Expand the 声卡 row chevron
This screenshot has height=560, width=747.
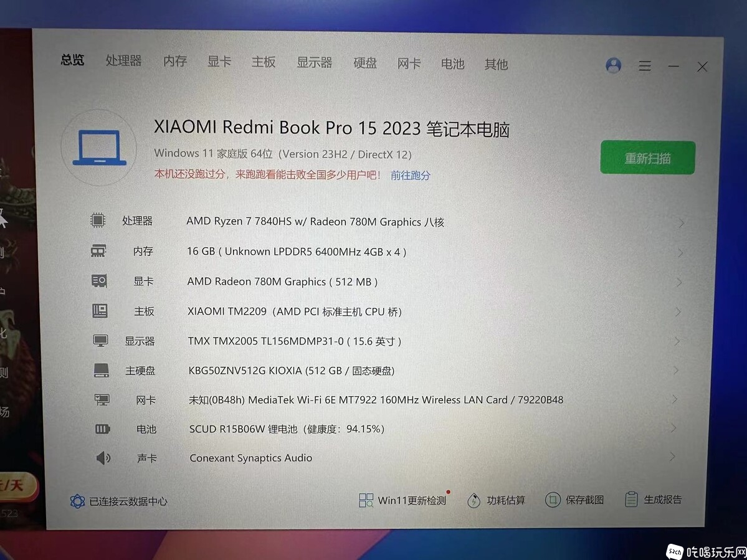pyautogui.click(x=672, y=457)
